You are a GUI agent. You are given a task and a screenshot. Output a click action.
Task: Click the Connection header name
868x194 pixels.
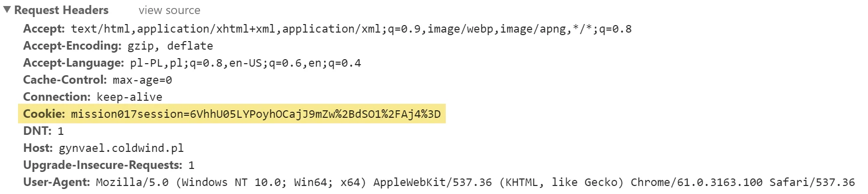(x=57, y=97)
